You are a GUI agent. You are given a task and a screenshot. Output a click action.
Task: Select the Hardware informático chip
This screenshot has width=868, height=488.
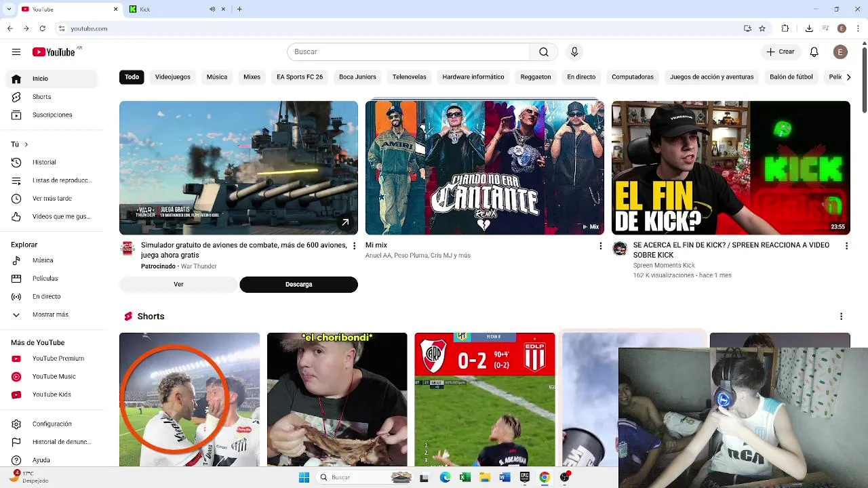click(x=473, y=77)
